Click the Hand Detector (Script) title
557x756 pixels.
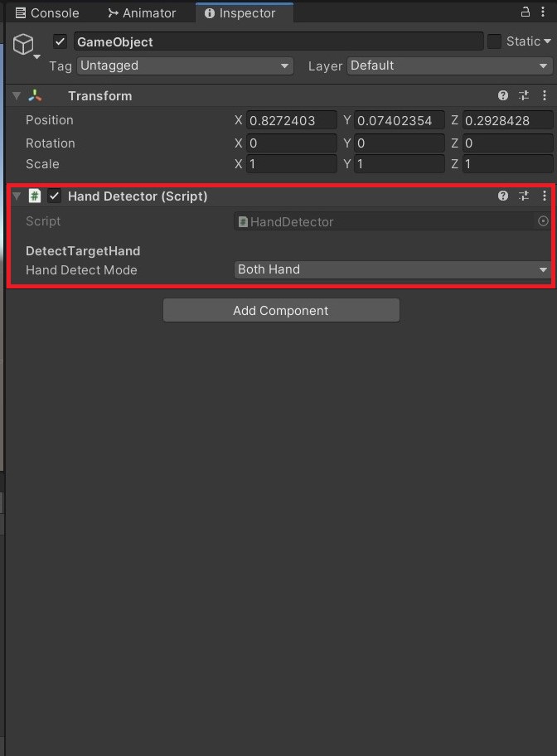(x=138, y=196)
